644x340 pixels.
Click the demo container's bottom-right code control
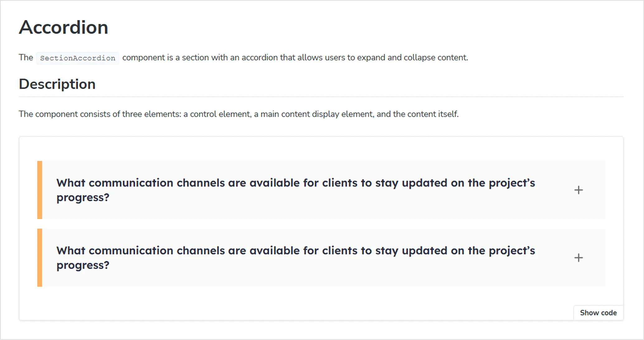pyautogui.click(x=598, y=313)
